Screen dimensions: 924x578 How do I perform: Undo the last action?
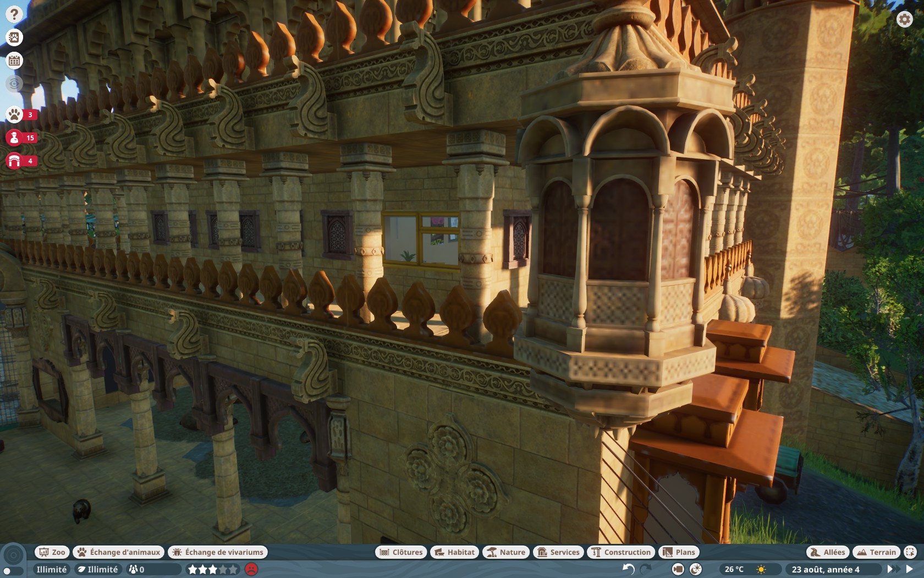(x=628, y=569)
